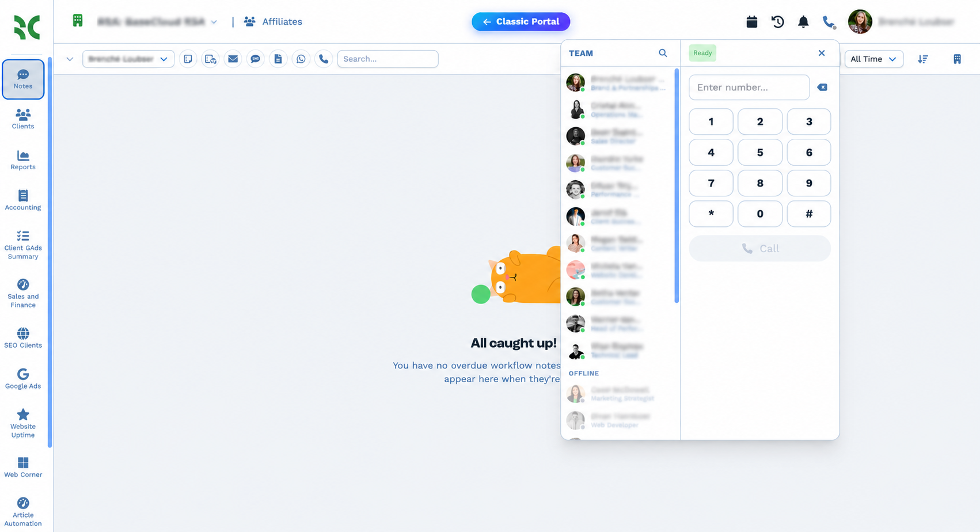
Task: Open Reports from the sidebar
Action: pos(23,159)
